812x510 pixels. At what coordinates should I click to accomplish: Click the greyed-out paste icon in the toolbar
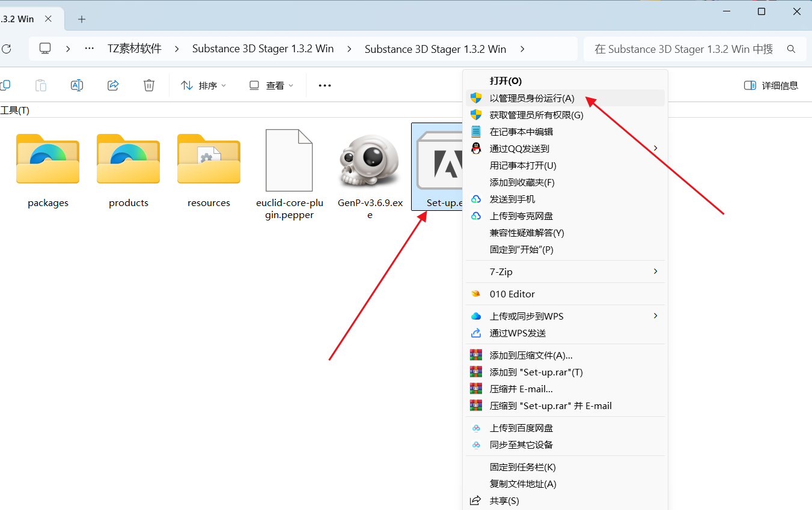pos(41,85)
